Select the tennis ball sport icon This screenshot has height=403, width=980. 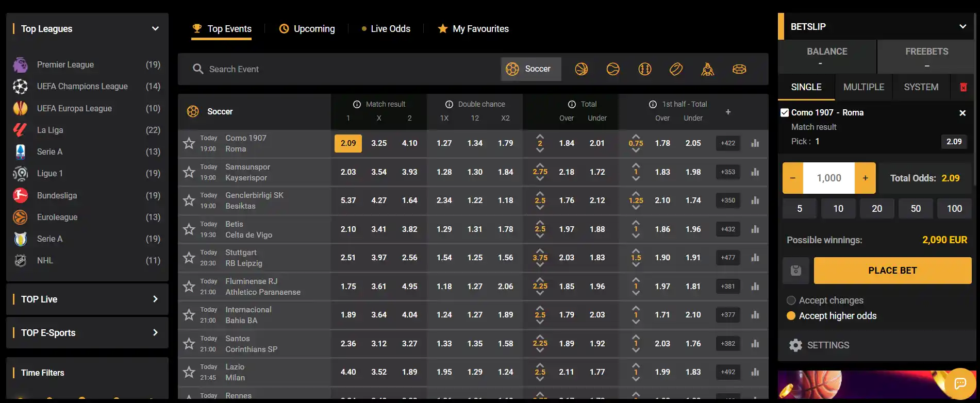[x=613, y=69]
